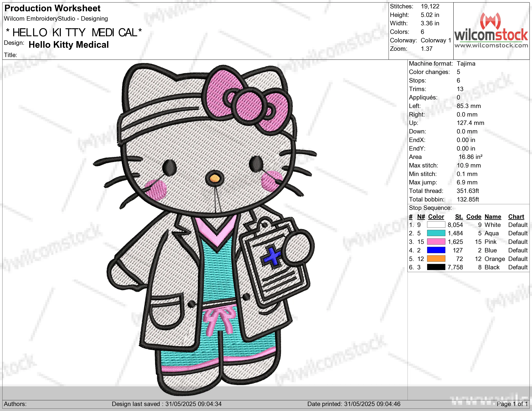Select the Orange color swatch

coord(436,259)
